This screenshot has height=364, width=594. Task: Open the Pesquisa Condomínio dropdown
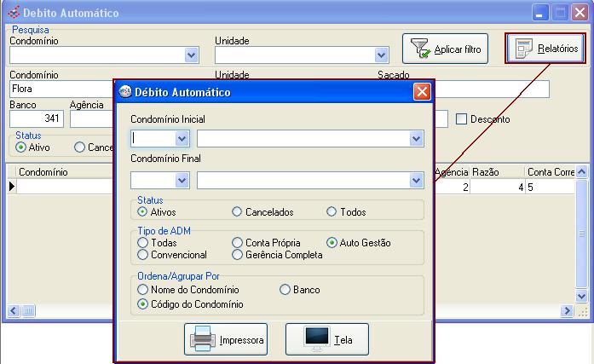[x=191, y=55]
